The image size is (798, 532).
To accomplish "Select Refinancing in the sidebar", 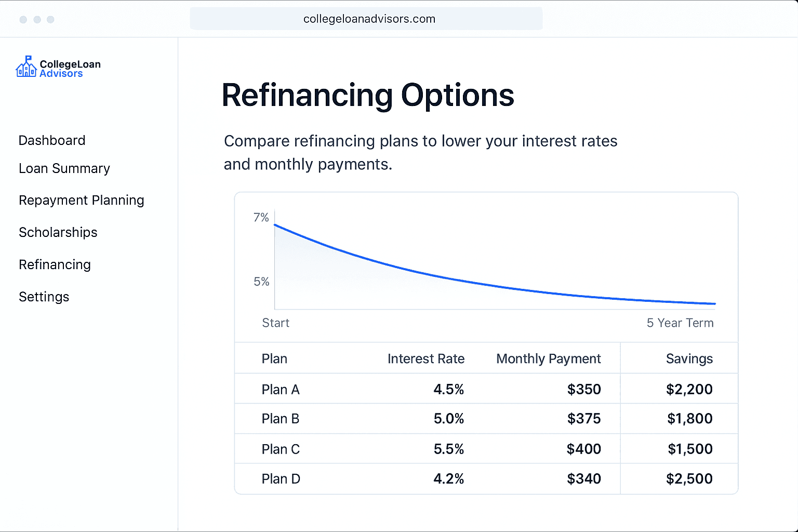I will tap(55, 264).
